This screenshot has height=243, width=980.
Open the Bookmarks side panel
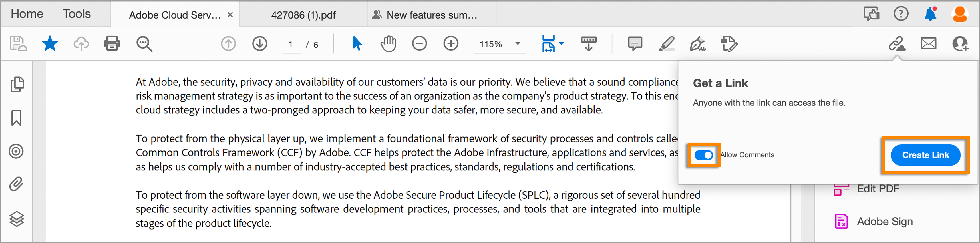pos(16,118)
